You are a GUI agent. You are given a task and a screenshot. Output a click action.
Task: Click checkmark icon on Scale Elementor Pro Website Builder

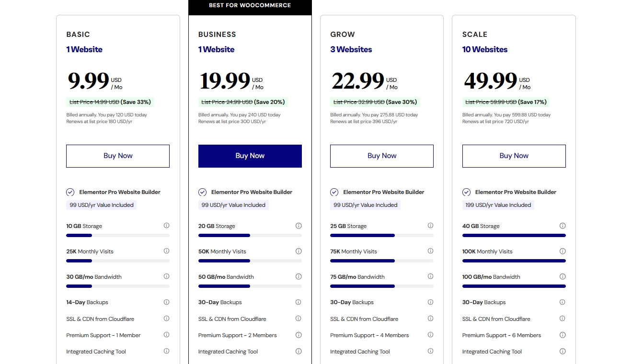click(466, 192)
